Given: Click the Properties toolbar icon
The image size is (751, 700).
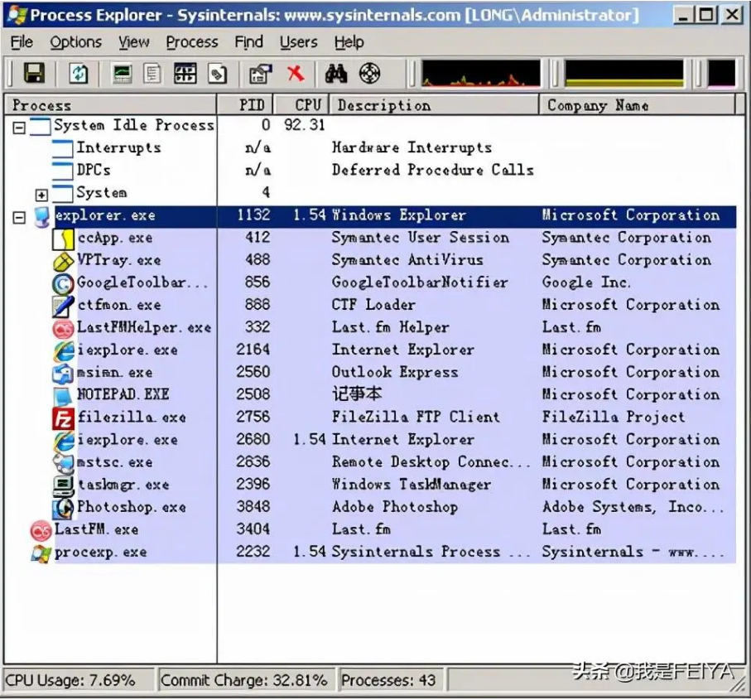Looking at the screenshot, I should pos(260,74).
